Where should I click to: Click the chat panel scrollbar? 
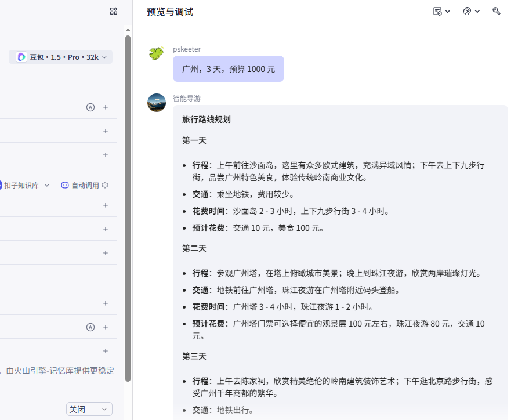pos(127,174)
